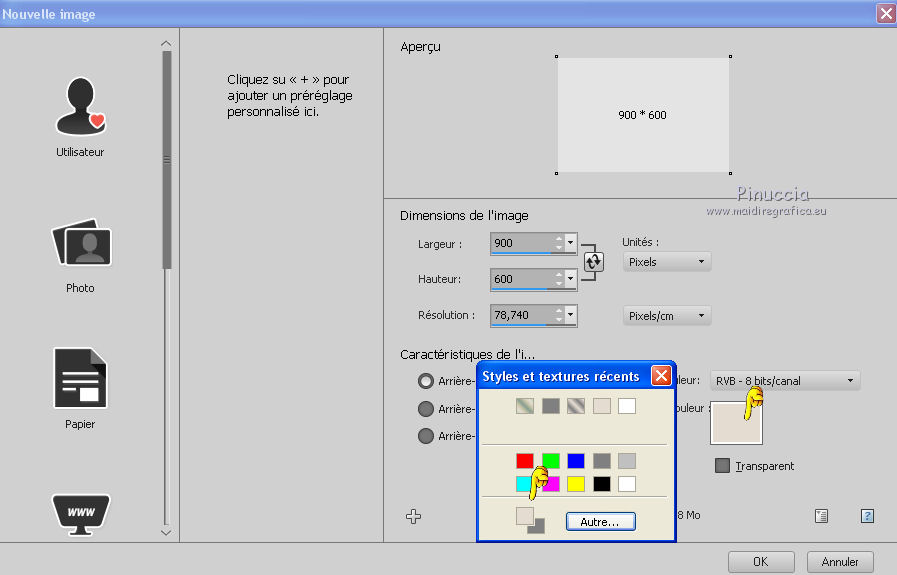
Task: Click the Annuler button
Action: 840,562
